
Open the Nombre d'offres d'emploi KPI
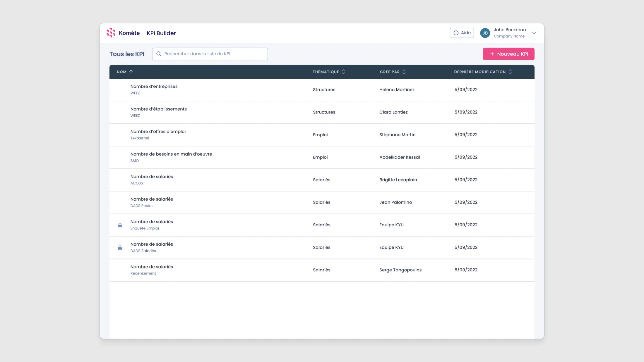click(x=158, y=131)
